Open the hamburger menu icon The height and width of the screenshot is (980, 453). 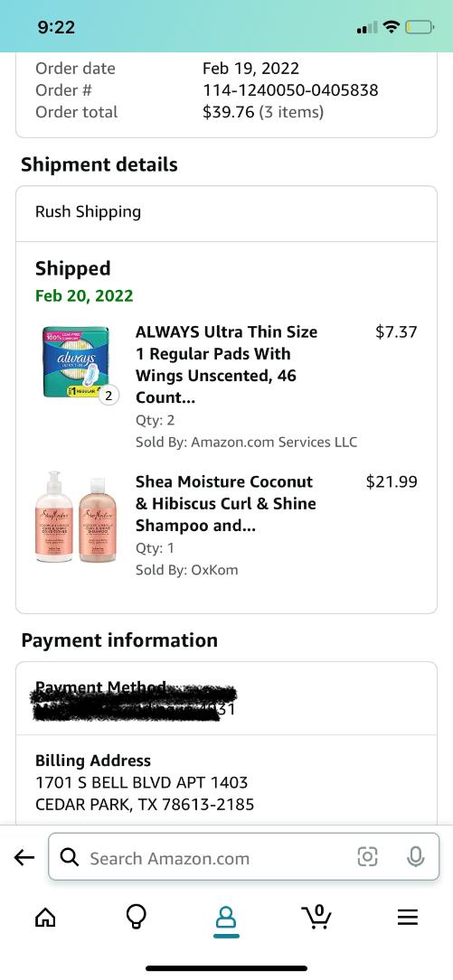tap(408, 917)
